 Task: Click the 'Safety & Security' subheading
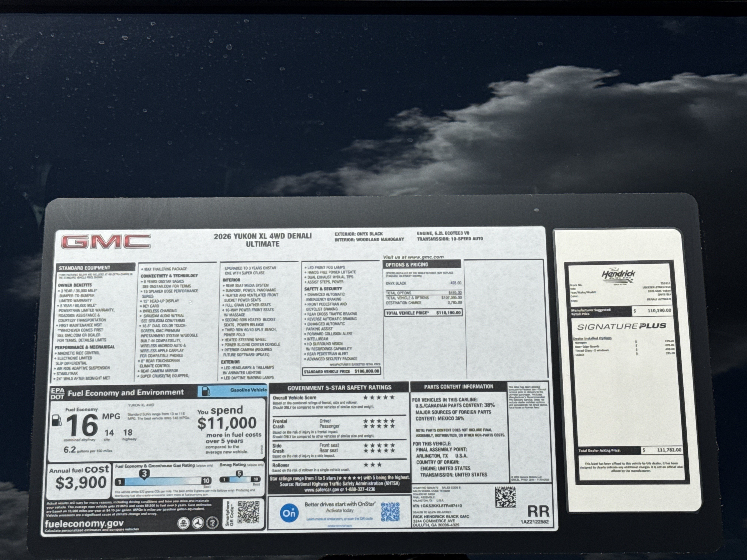pyautogui.click(x=323, y=289)
